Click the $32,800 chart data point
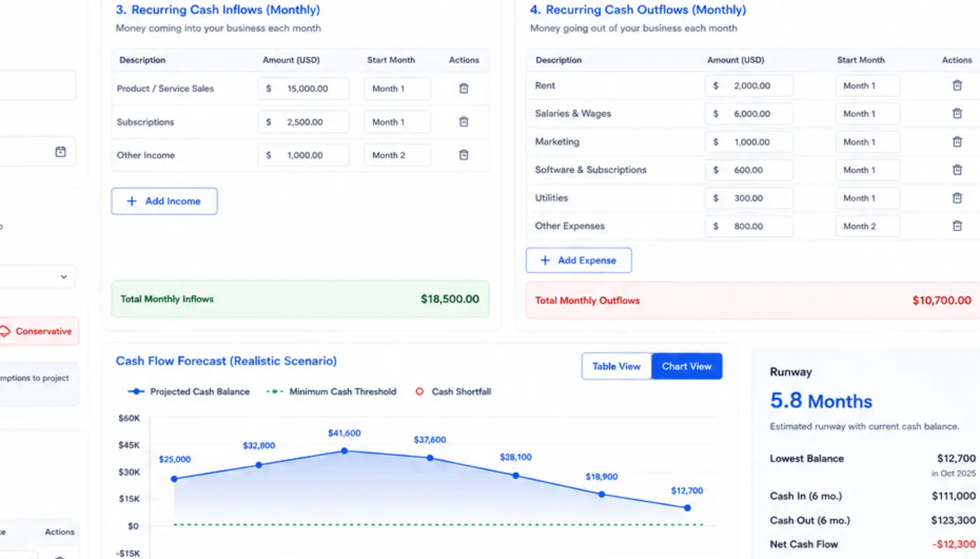The width and height of the screenshot is (980, 559). 259,465
